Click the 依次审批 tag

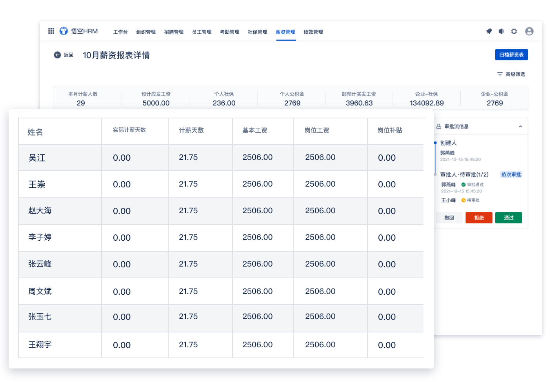pos(511,175)
